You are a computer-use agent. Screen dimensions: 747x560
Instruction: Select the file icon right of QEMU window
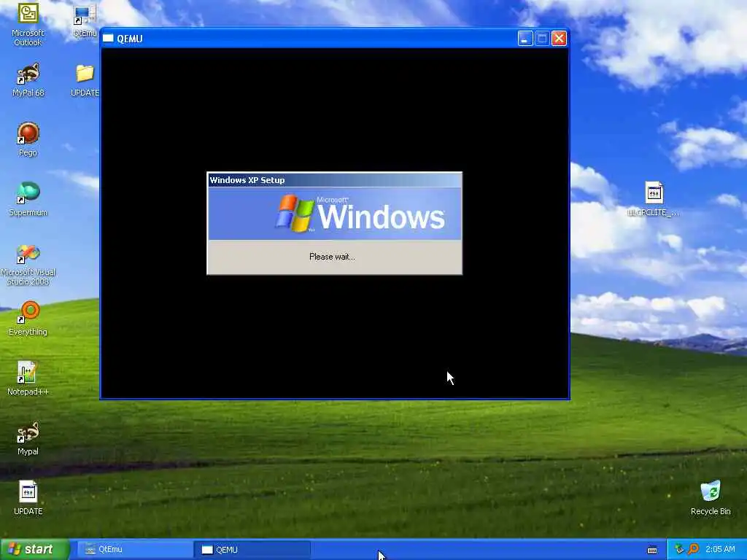pos(654,199)
